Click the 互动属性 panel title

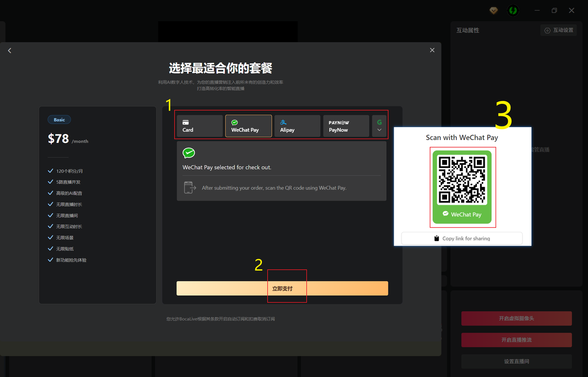point(468,30)
